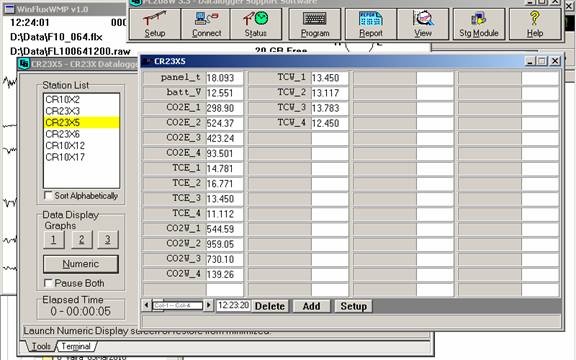Click the WinFluxWMP v1.0 window title bar
The image size is (576, 360).
(x=65, y=9)
